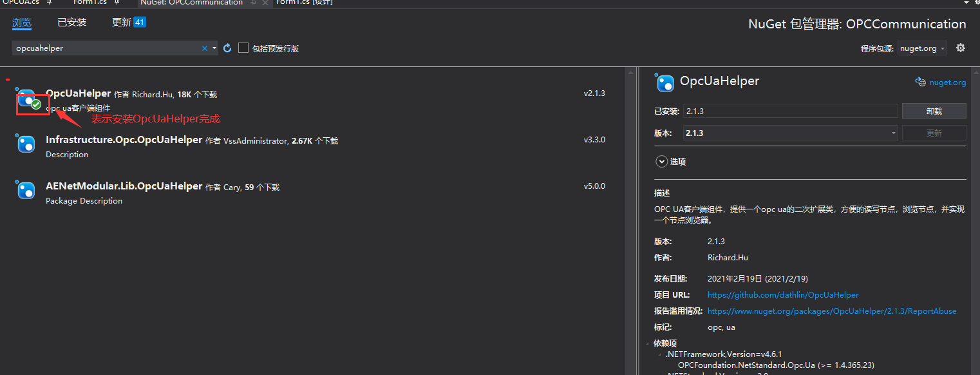Toggle pin on the NuGet: OPCCommunication tab

[x=252, y=3]
